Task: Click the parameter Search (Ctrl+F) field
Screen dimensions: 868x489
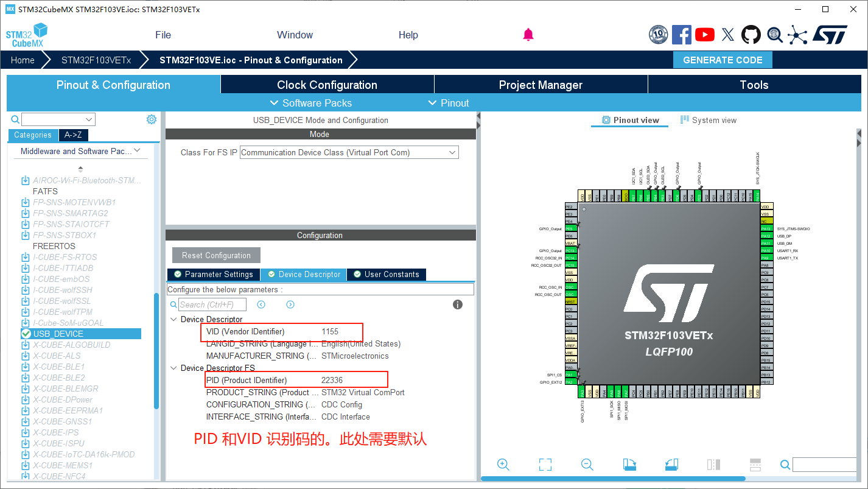Action: point(212,304)
